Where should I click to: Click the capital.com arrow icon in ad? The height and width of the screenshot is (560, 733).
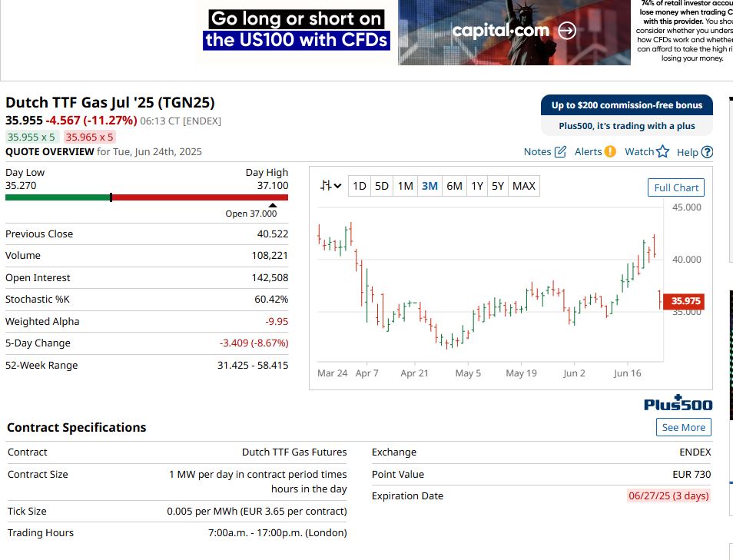pyautogui.click(x=567, y=31)
